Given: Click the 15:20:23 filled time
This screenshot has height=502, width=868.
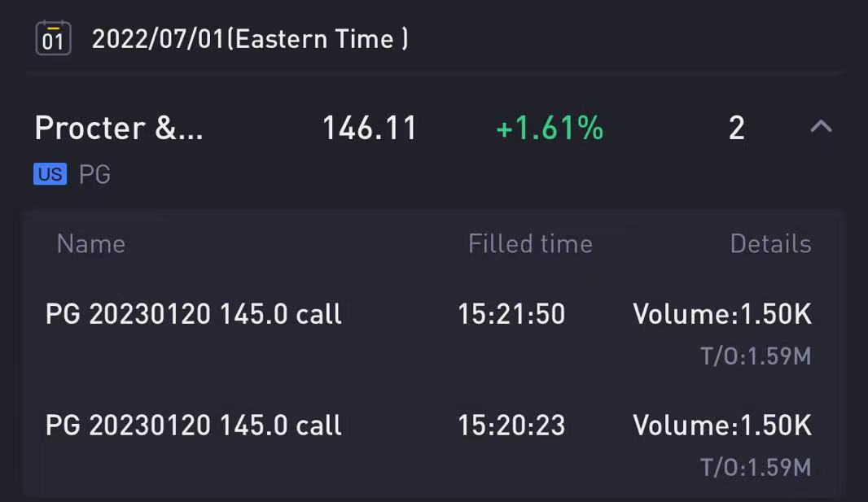Looking at the screenshot, I should 511,426.
